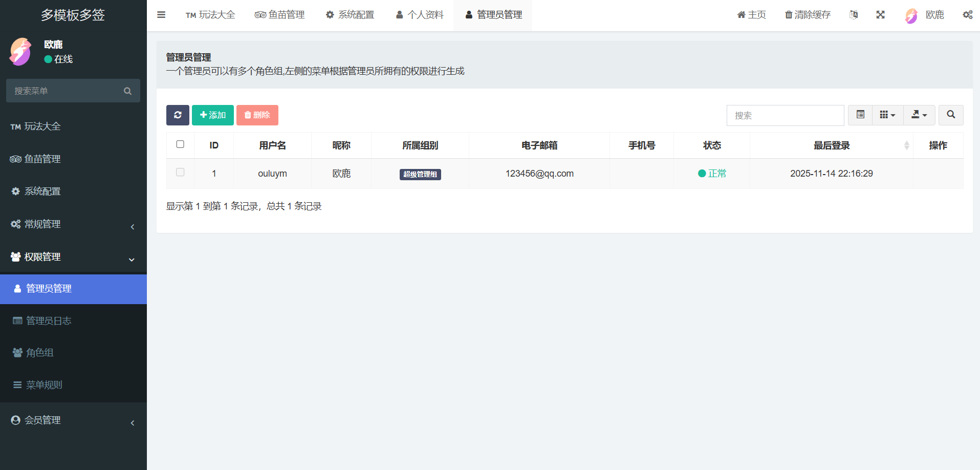Toggle the table list view icon

[860, 115]
